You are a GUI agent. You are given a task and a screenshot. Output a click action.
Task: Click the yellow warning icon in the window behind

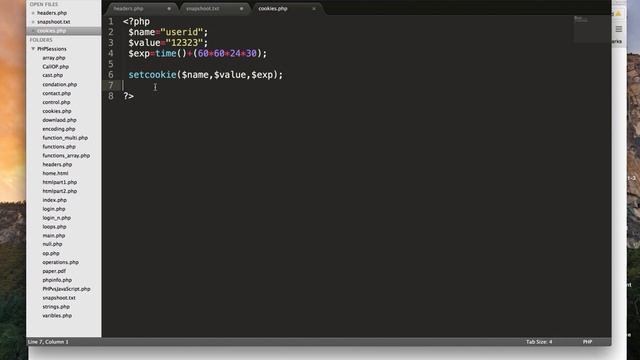pyautogui.click(x=618, y=13)
